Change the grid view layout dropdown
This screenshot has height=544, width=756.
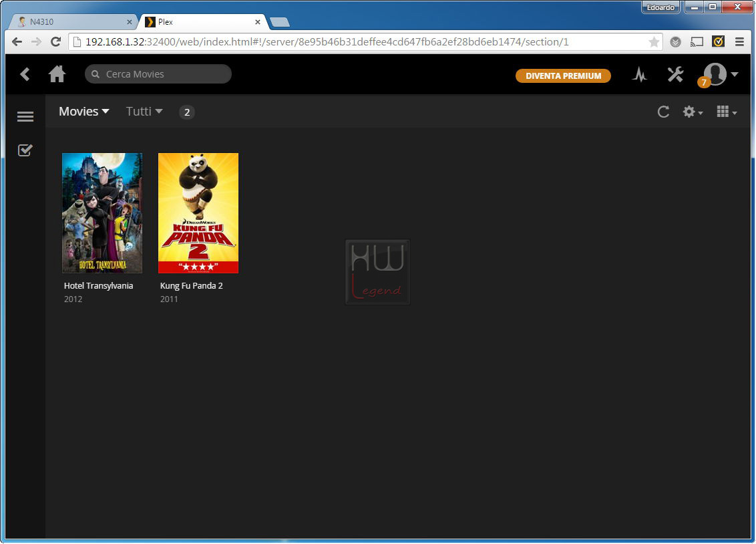(727, 112)
